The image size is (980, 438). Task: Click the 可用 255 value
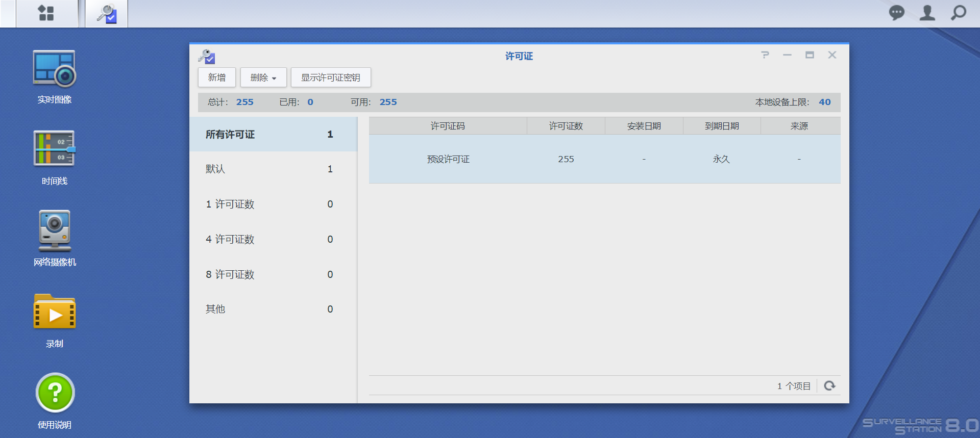[x=388, y=102]
